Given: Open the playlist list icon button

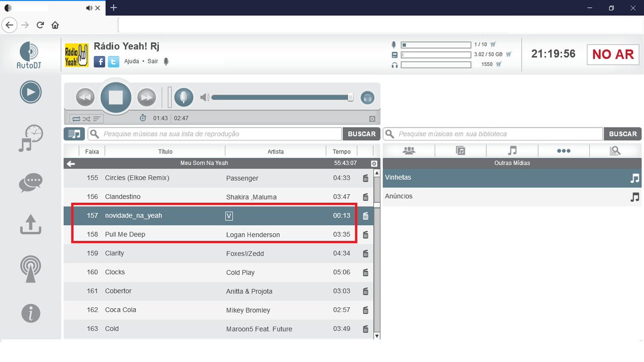Looking at the screenshot, I should [74, 134].
